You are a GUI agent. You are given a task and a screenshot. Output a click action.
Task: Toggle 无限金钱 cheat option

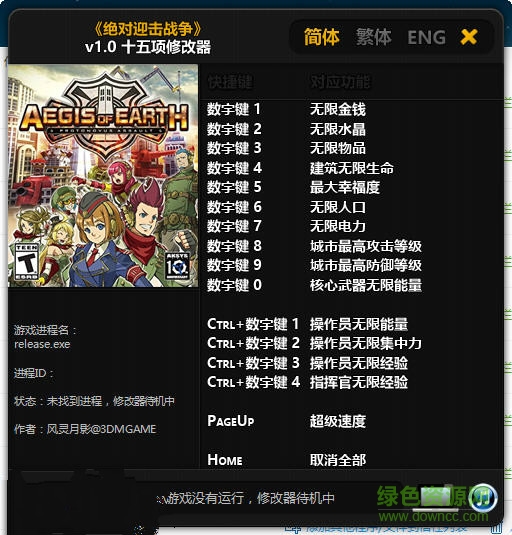338,110
